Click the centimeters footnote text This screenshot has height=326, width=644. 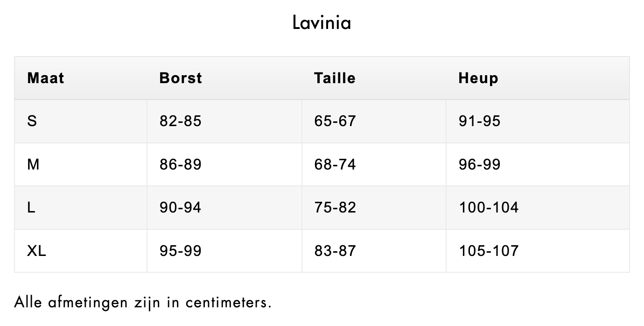tap(143, 302)
